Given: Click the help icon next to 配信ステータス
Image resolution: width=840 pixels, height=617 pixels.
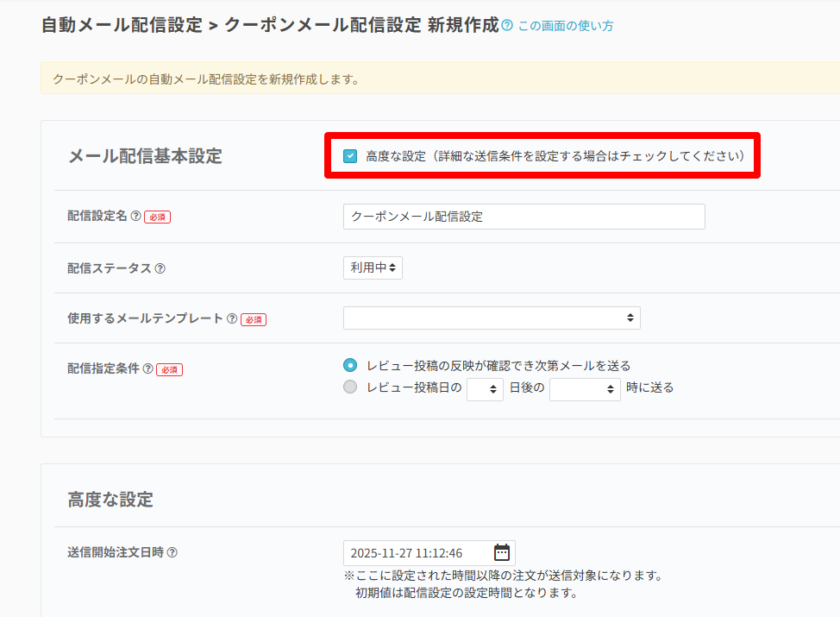Looking at the screenshot, I should point(160,268).
